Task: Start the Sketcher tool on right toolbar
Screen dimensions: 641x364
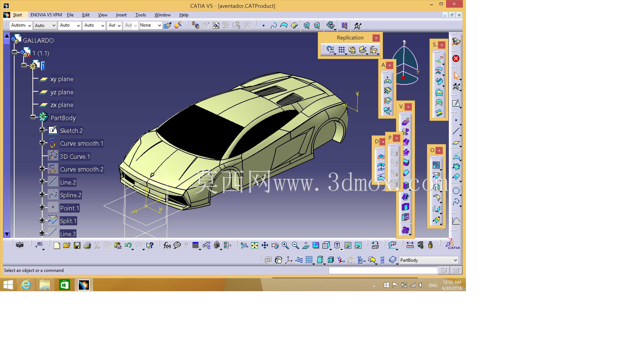Action: point(456,103)
